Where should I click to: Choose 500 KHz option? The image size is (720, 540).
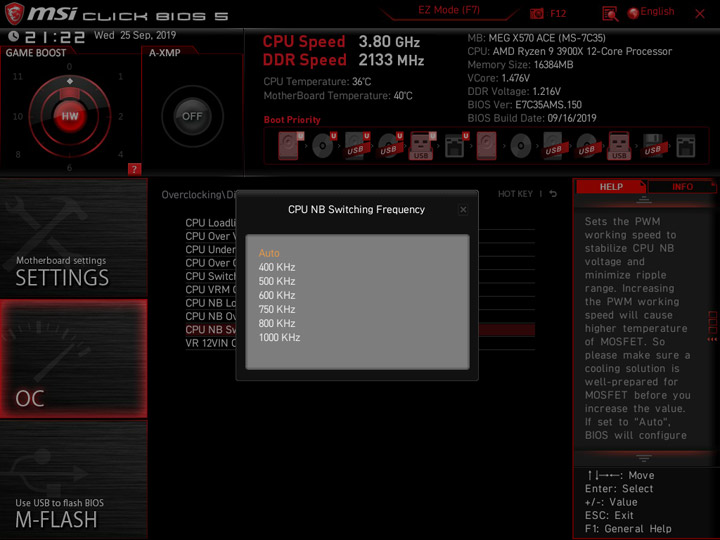[x=277, y=281]
